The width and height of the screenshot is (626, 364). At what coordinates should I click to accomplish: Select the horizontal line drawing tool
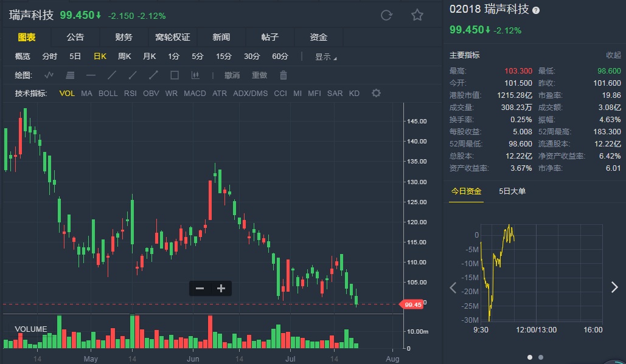(91, 75)
